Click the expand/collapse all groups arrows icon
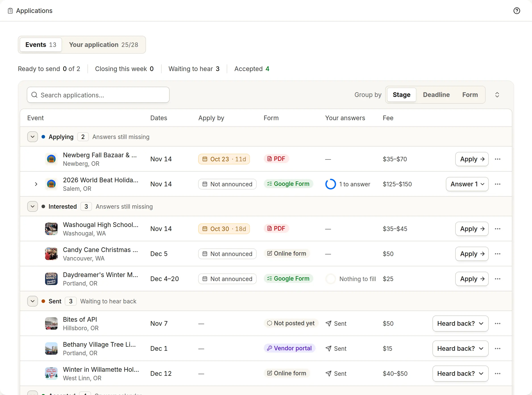Viewport: 532px width, 395px height. coord(497,95)
